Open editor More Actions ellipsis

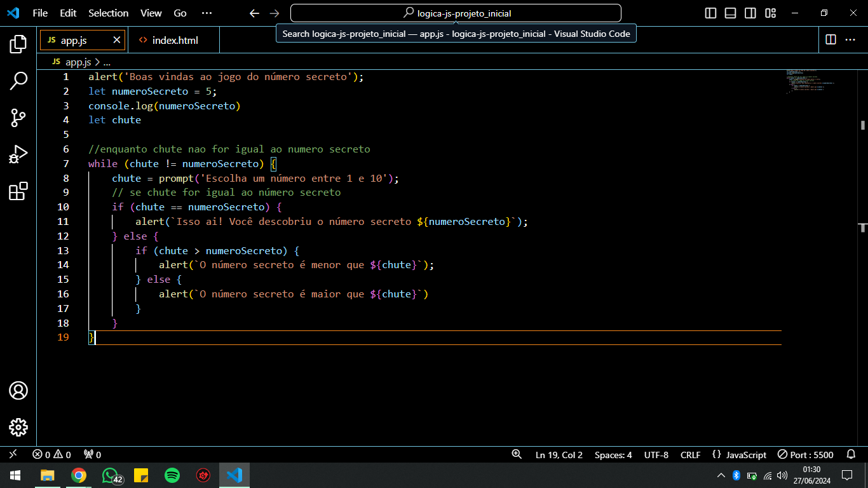click(x=850, y=39)
